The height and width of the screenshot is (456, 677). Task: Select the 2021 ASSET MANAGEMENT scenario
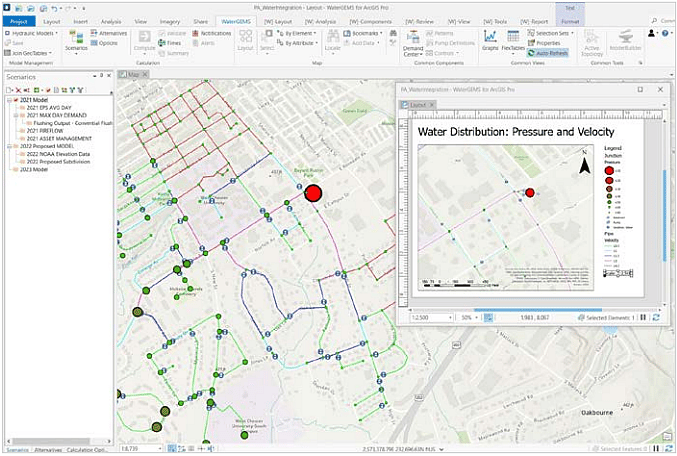(59, 139)
